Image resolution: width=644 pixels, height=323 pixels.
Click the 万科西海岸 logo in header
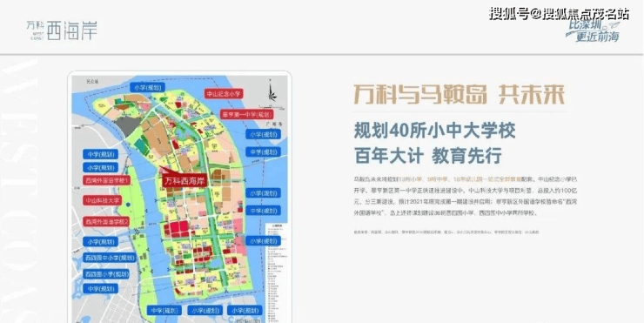(62, 30)
